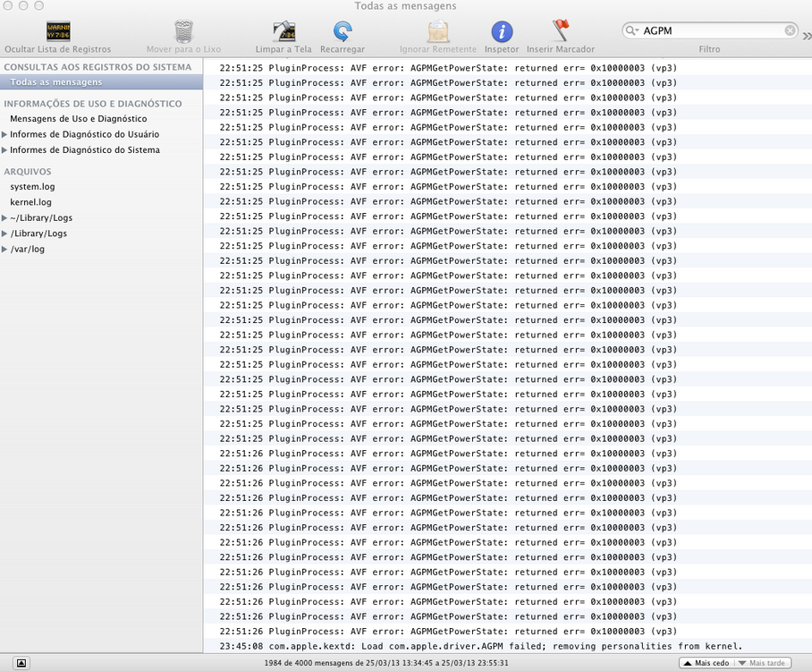Click the Inserir Marcador flag icon

561,31
